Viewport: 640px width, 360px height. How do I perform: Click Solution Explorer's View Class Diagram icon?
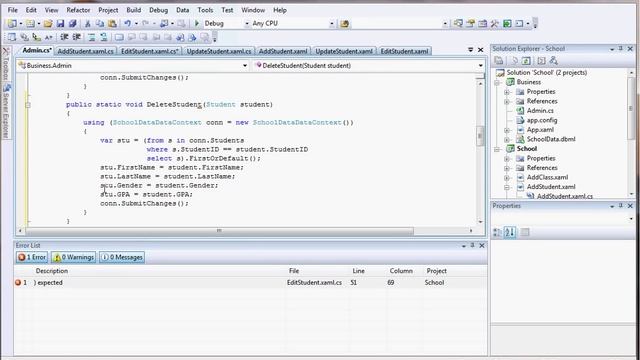coord(553,61)
